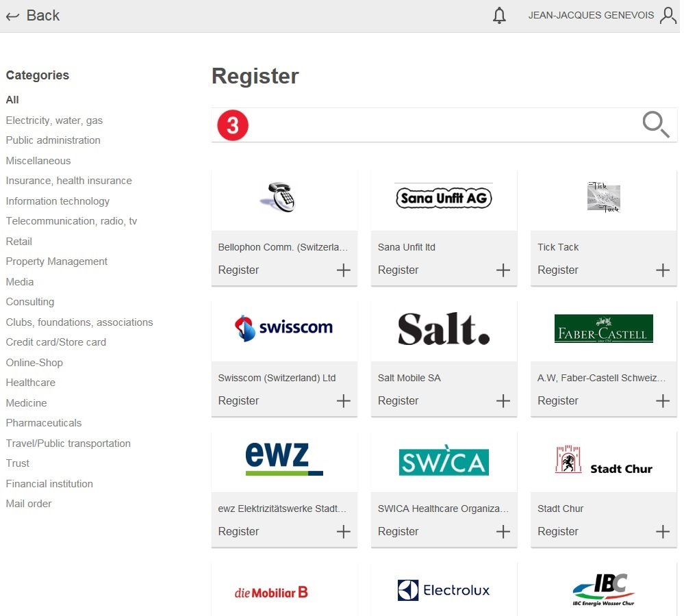The image size is (684, 616).
Task: Click the die Mobiliar logo
Action: [x=271, y=593]
